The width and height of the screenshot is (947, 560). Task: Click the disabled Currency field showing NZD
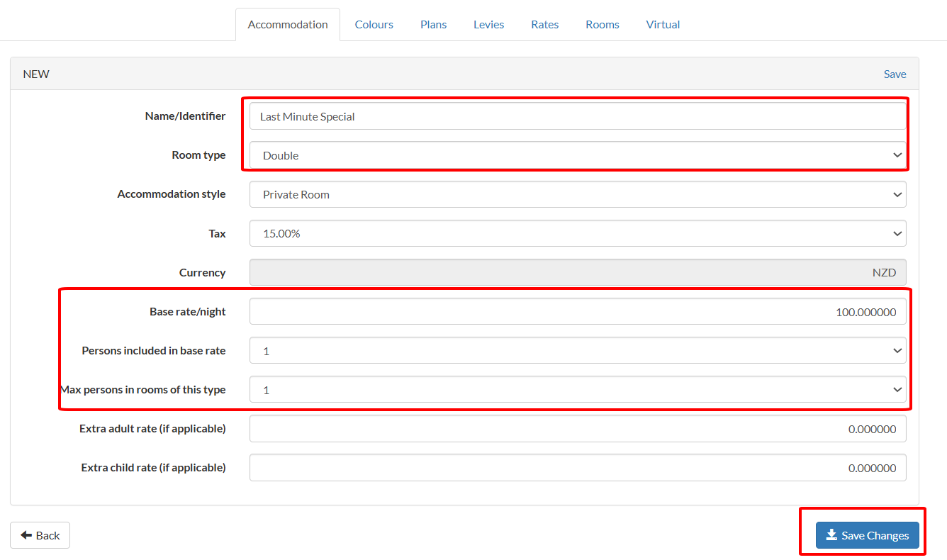(x=578, y=272)
